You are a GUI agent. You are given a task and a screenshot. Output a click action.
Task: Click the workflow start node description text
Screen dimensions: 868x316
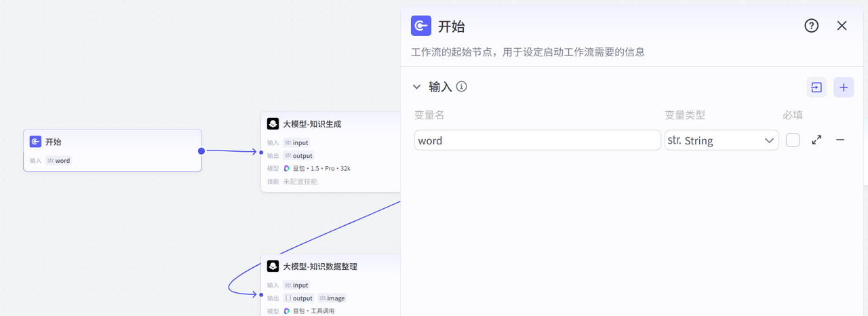pyautogui.click(x=528, y=52)
